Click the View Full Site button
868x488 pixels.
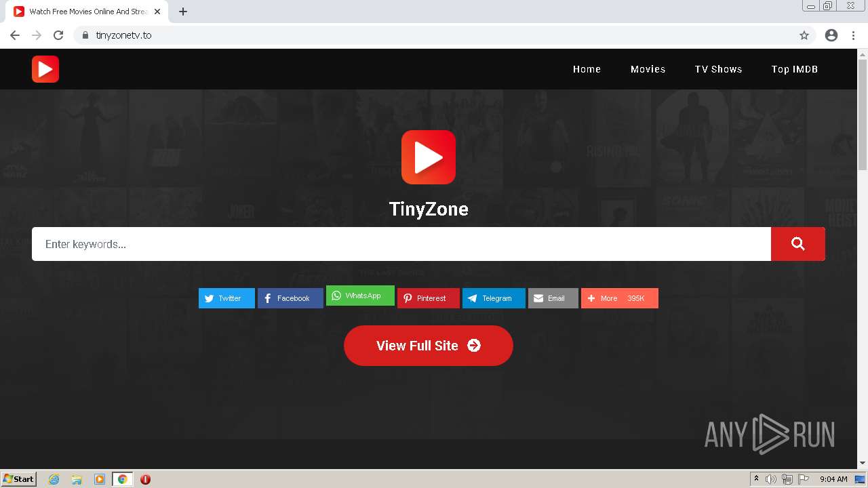(x=429, y=346)
